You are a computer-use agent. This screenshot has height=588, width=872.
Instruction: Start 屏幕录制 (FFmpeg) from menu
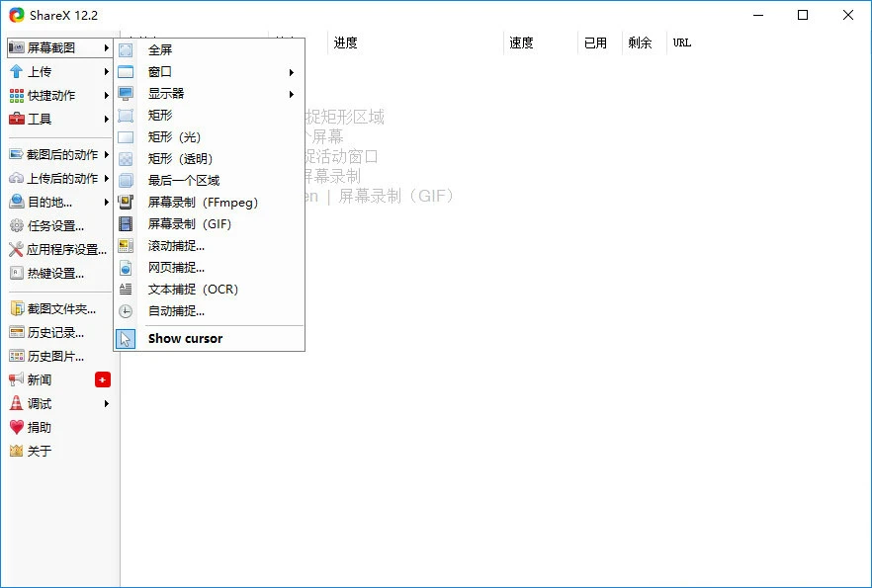pyautogui.click(x=211, y=203)
